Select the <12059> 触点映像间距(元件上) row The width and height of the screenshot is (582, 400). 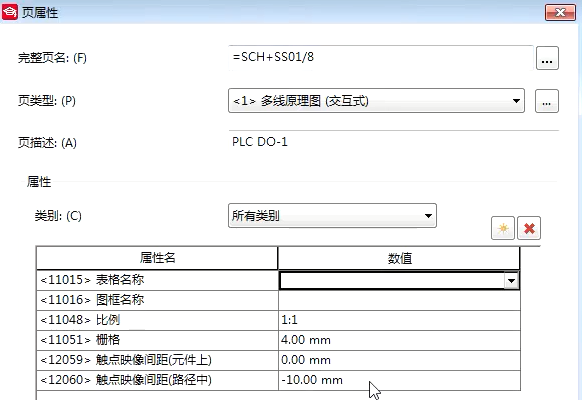157,360
